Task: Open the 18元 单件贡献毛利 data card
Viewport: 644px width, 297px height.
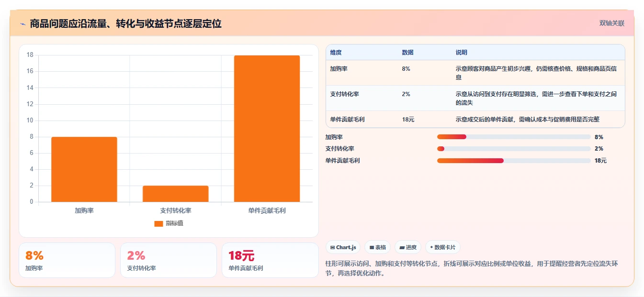Action: pyautogui.click(x=270, y=260)
